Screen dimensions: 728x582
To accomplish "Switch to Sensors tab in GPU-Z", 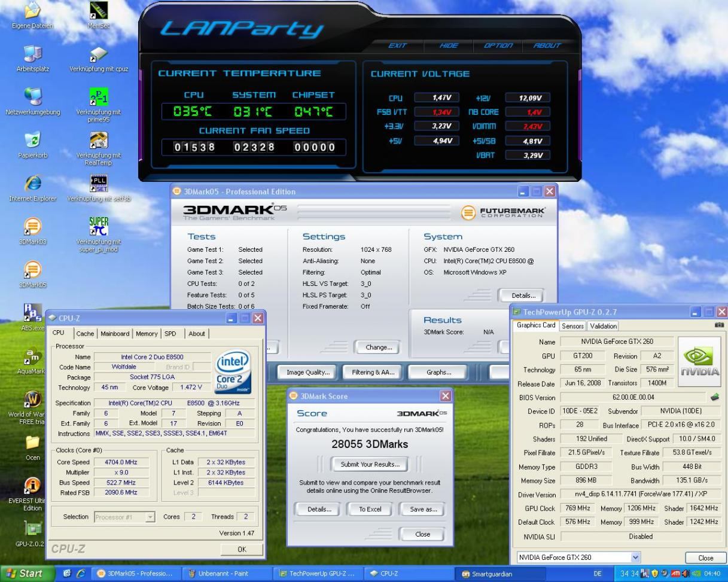I will click(x=572, y=326).
